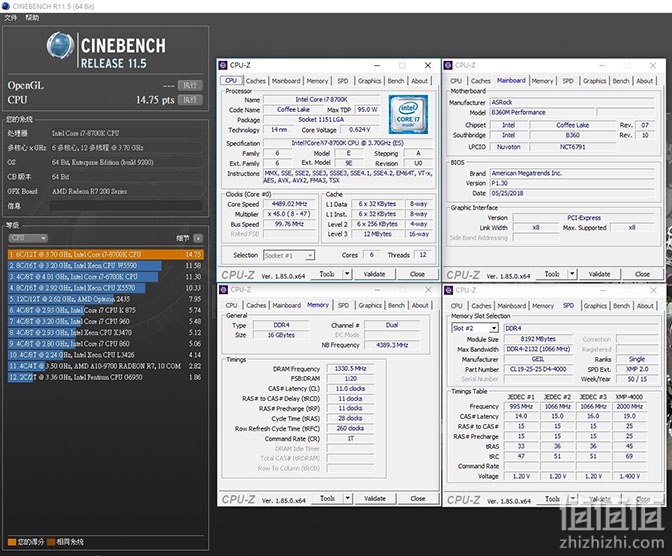Click motherboard model field B360M Performance

coord(542,112)
